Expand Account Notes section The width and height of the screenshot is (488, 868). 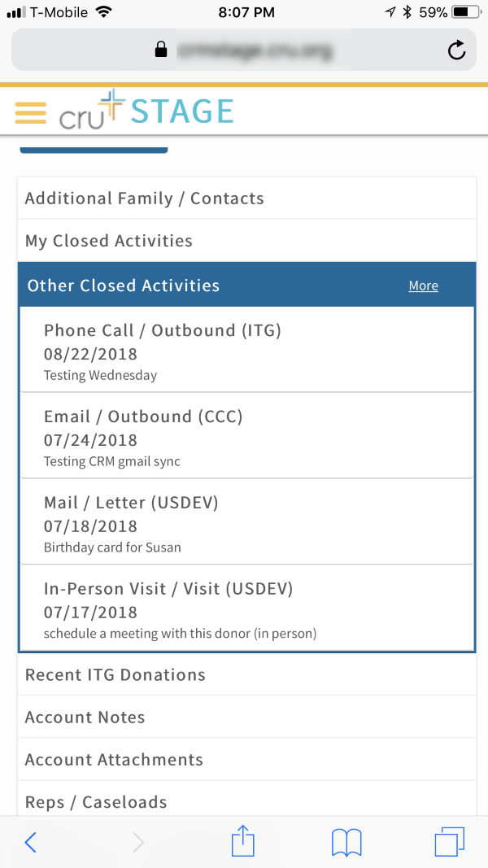coord(246,718)
